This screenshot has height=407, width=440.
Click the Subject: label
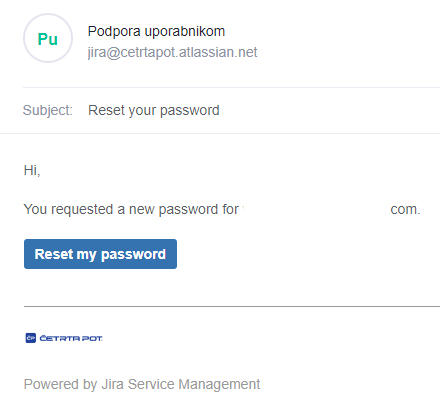click(x=48, y=110)
